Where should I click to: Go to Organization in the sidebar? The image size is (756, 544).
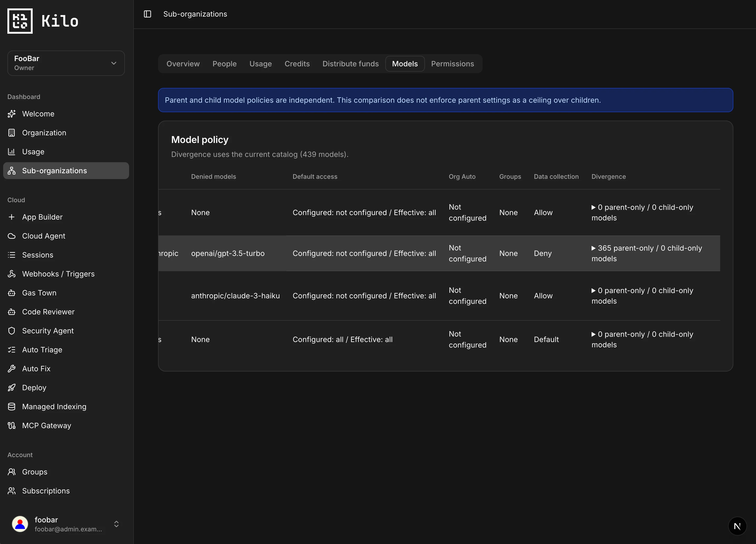(x=66, y=133)
